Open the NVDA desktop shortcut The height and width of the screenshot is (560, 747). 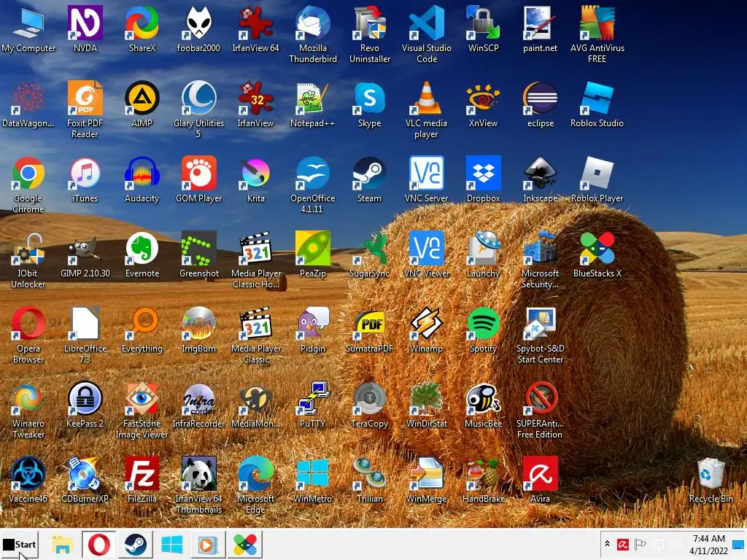[85, 28]
